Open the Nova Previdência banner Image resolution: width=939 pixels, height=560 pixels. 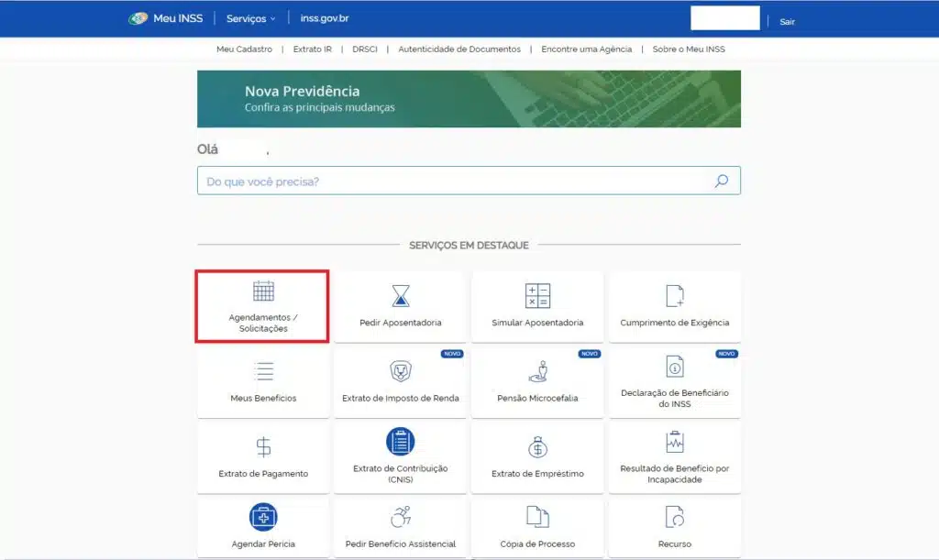(x=469, y=99)
